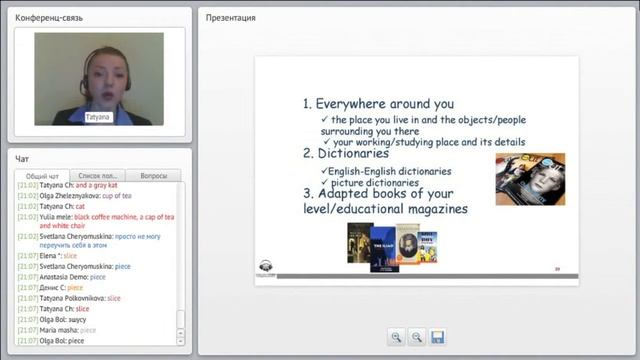Click the Конференц-связь panel title
This screenshot has height=360, width=640.
tap(49, 18)
